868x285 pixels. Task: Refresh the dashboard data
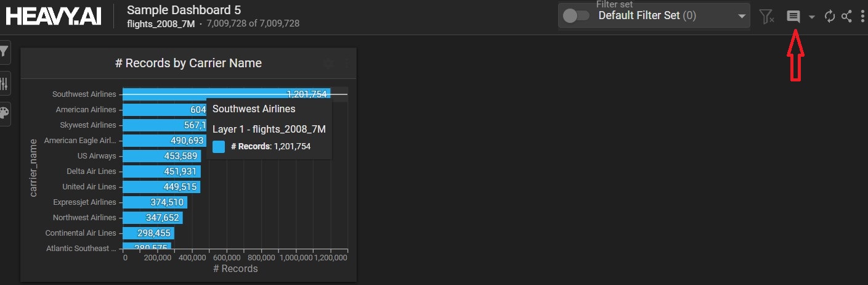coord(830,17)
